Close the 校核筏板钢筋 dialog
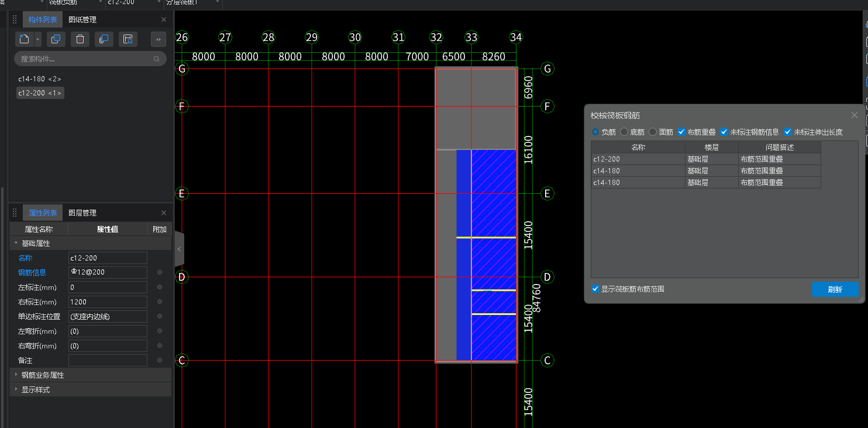 855,115
